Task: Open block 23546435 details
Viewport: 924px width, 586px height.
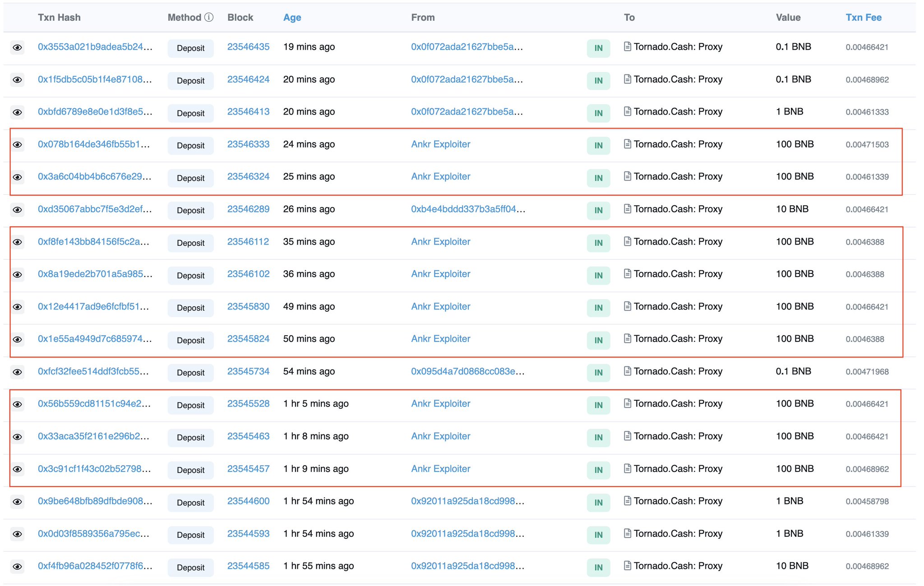Action: tap(249, 46)
